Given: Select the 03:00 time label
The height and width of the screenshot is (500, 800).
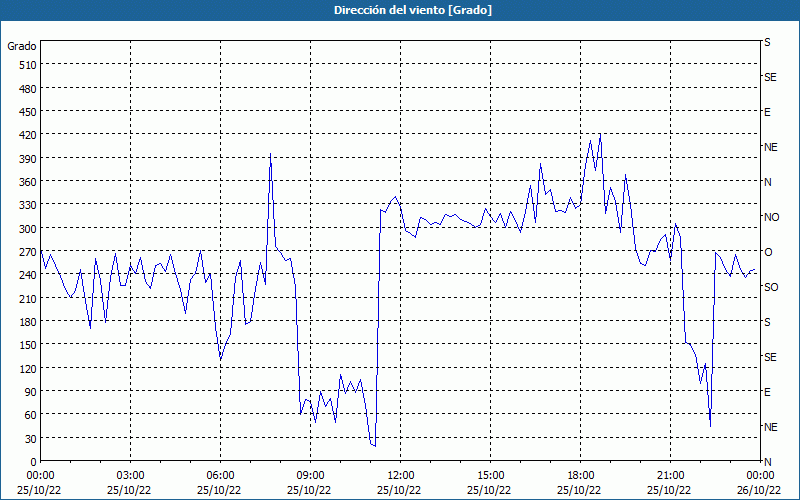Looking at the screenshot, I should click(x=131, y=476).
